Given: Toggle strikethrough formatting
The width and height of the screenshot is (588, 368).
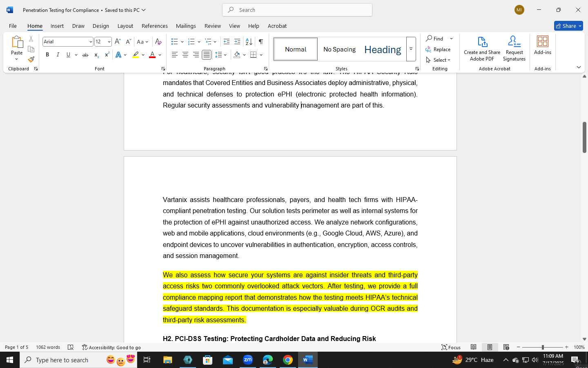Looking at the screenshot, I should coord(85,55).
